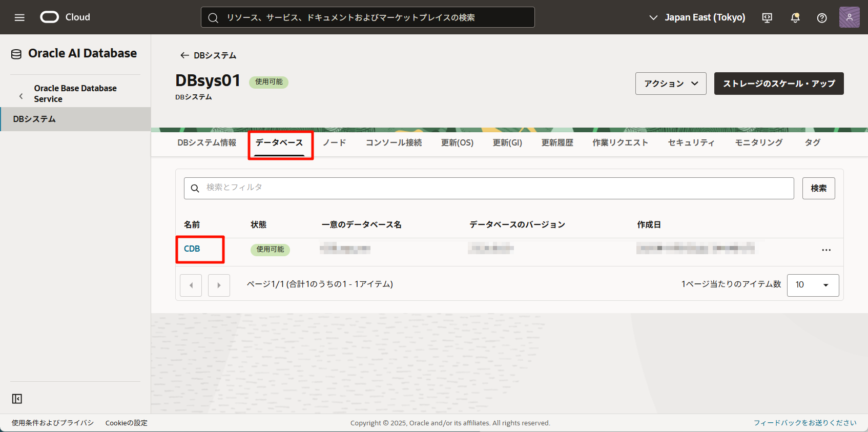The image size is (868, 432).
Task: Select DBシステム in the sidebar
Action: click(x=75, y=119)
